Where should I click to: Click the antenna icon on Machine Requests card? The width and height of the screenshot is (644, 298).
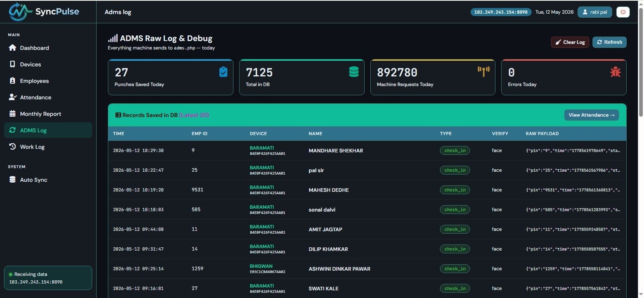pyautogui.click(x=484, y=72)
